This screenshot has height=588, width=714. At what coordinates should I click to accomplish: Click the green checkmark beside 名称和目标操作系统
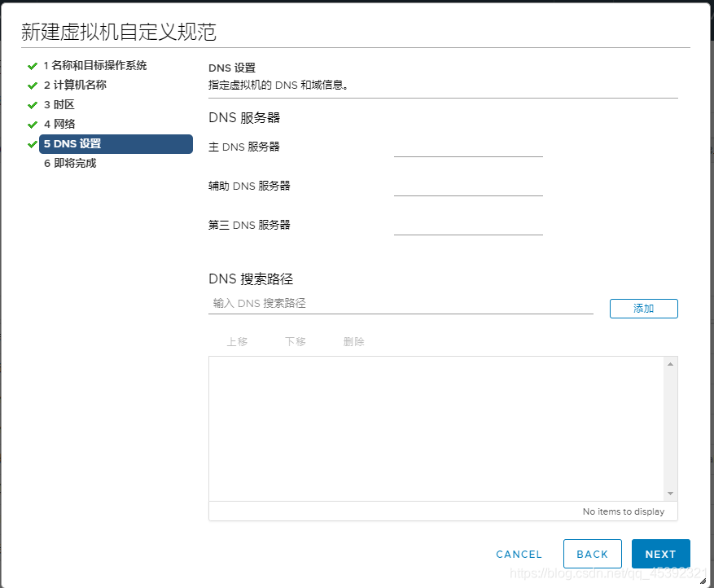point(33,66)
